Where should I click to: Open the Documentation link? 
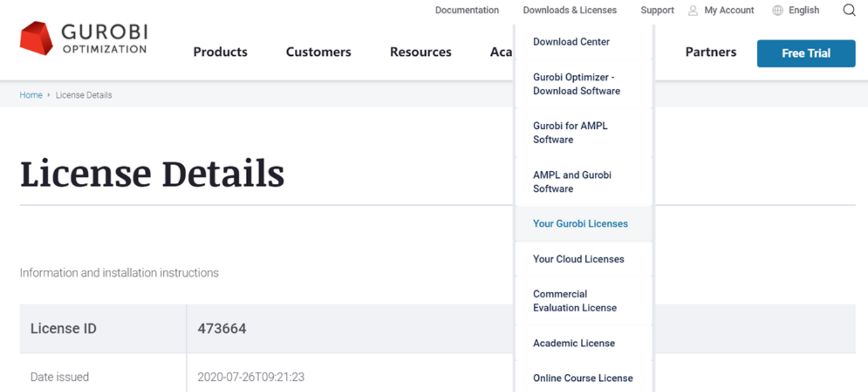click(x=467, y=10)
